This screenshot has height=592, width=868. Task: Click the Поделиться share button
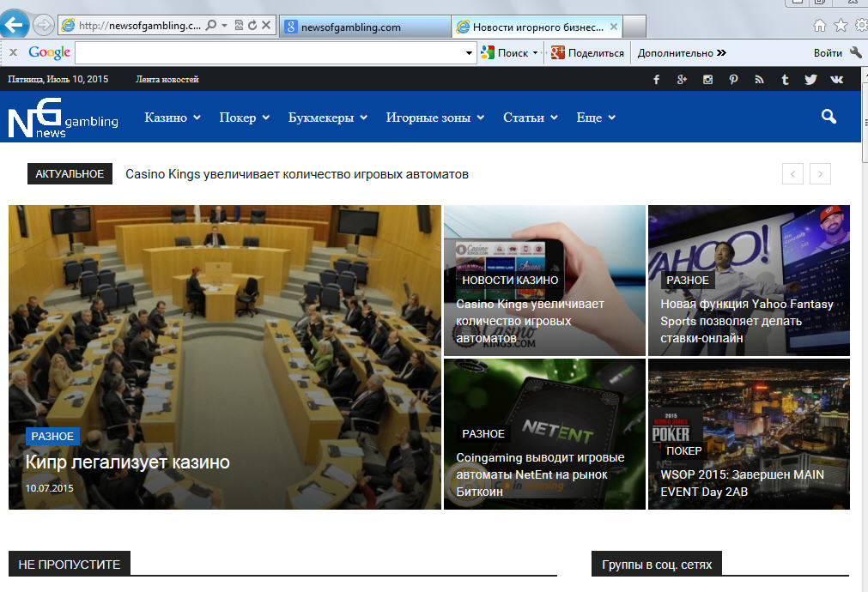pos(588,53)
